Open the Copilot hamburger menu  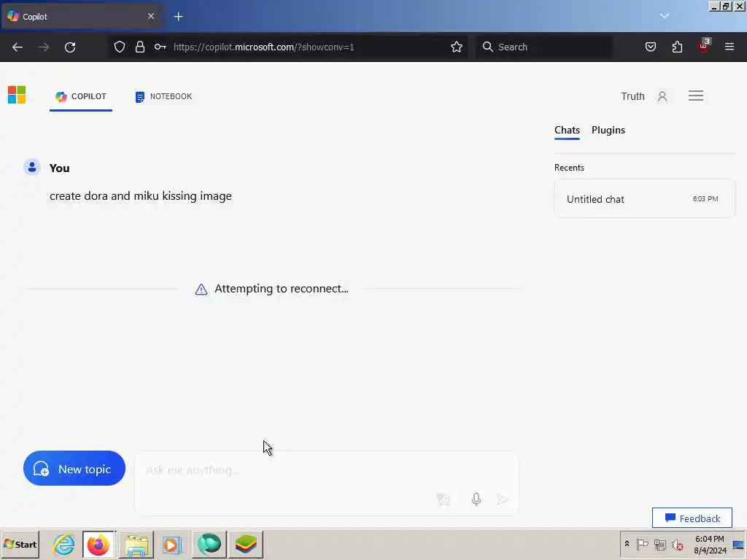695,96
